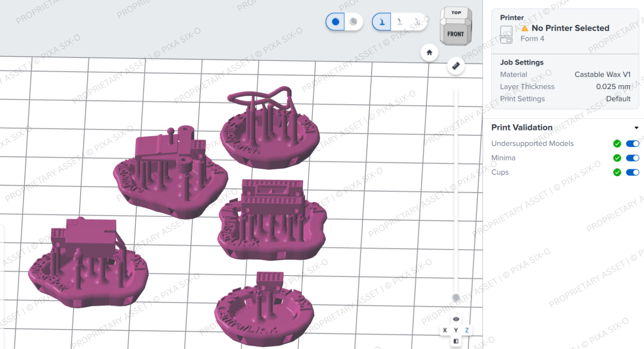Select the middle support display mode

click(x=399, y=21)
